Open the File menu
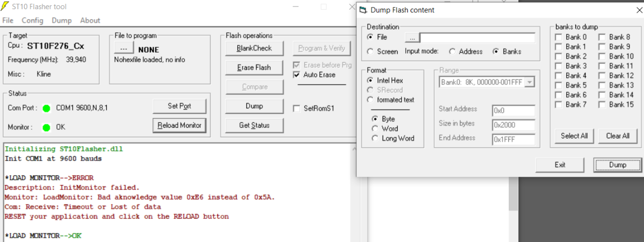The image size is (644, 242). pyautogui.click(x=8, y=20)
